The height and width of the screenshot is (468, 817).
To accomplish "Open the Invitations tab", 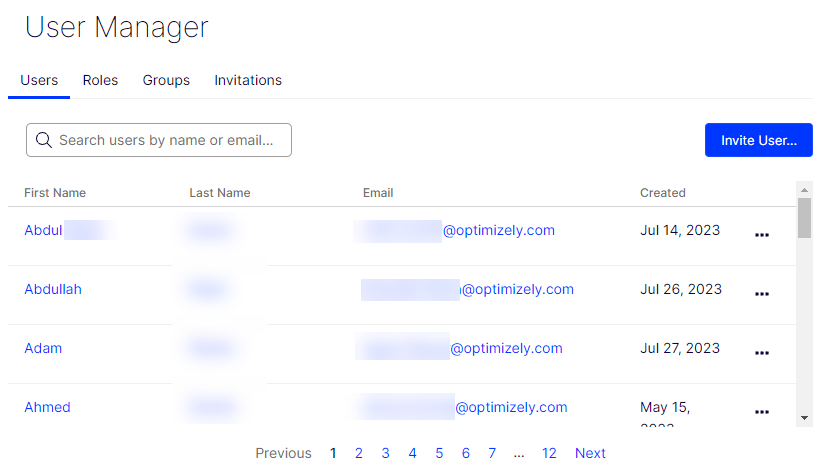I will (248, 80).
